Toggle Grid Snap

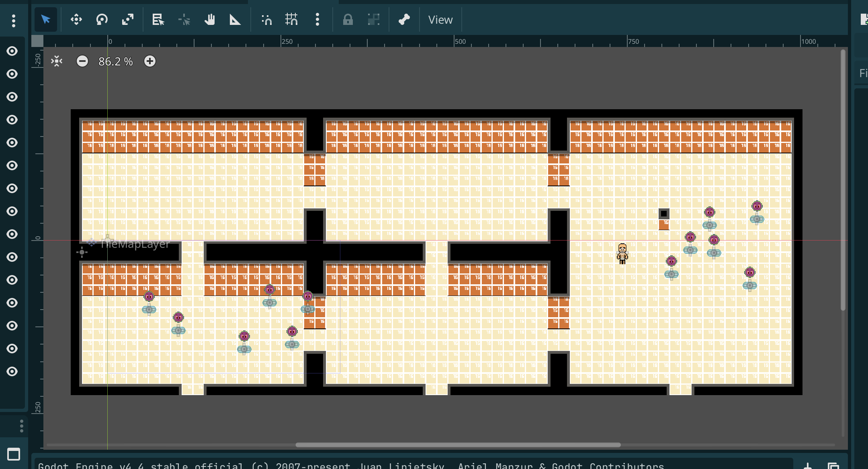(292, 19)
